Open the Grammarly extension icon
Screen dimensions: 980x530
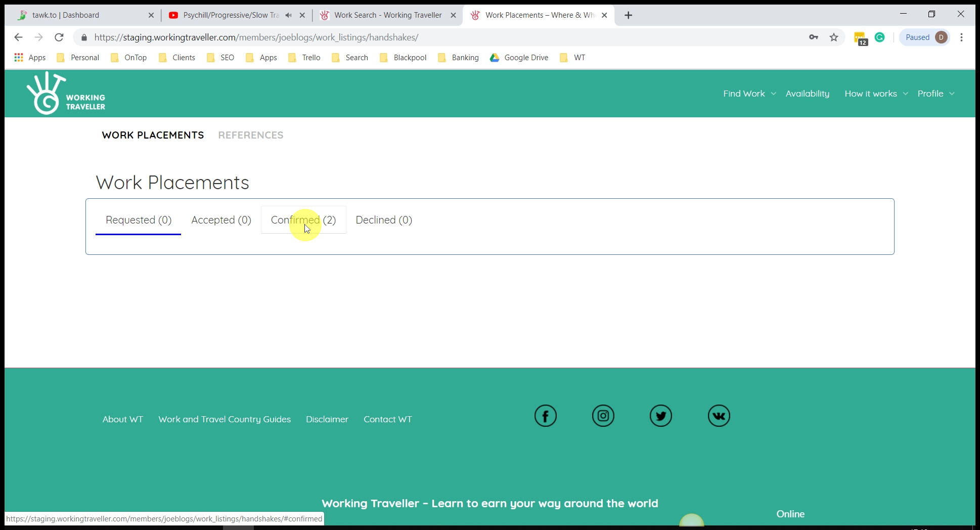(x=879, y=37)
